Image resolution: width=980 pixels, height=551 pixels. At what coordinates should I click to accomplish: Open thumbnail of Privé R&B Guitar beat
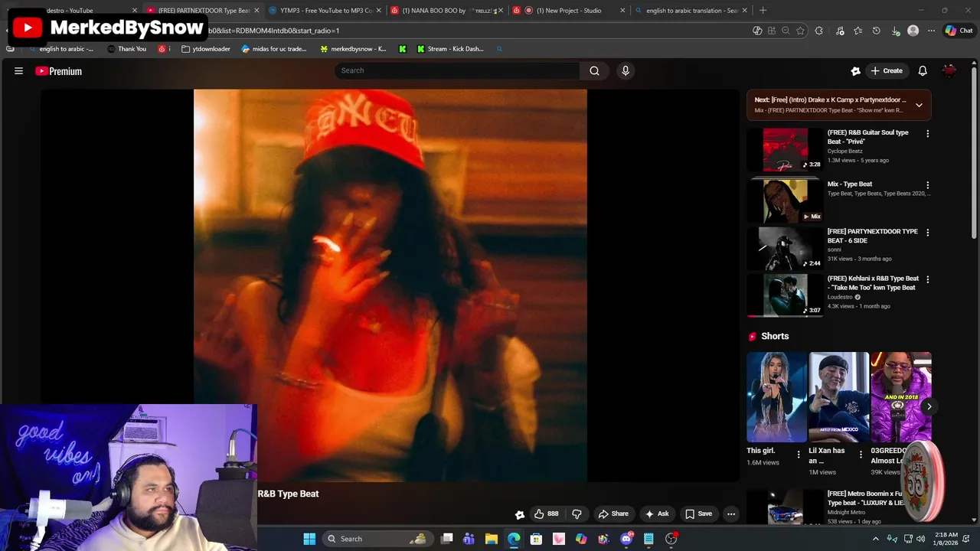click(x=785, y=149)
